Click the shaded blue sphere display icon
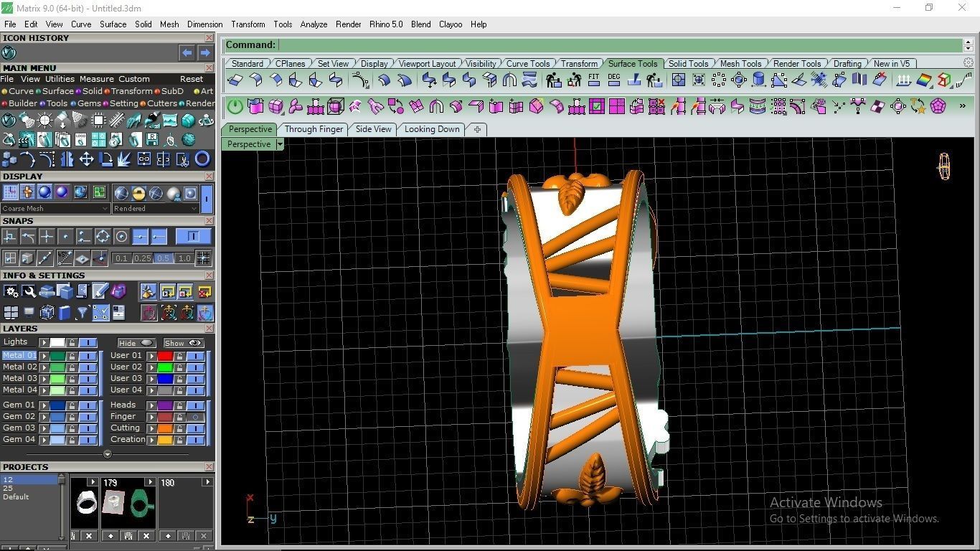 [44, 192]
